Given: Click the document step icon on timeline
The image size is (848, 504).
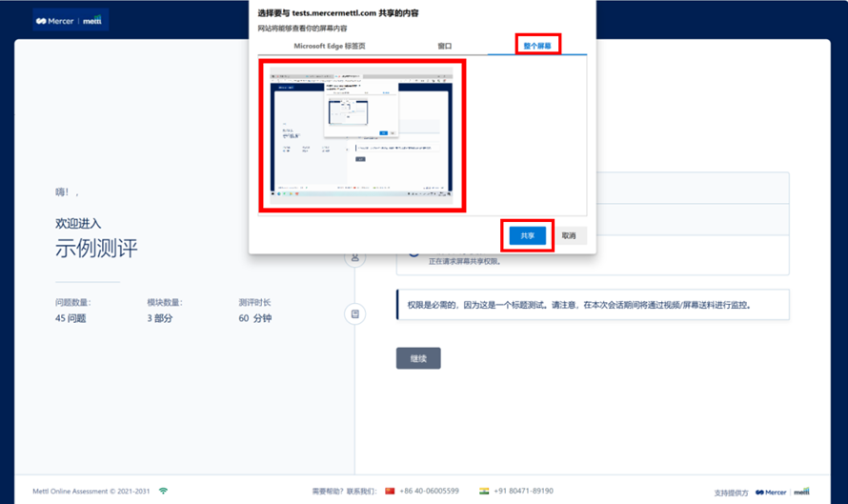Looking at the screenshot, I should 355,313.
